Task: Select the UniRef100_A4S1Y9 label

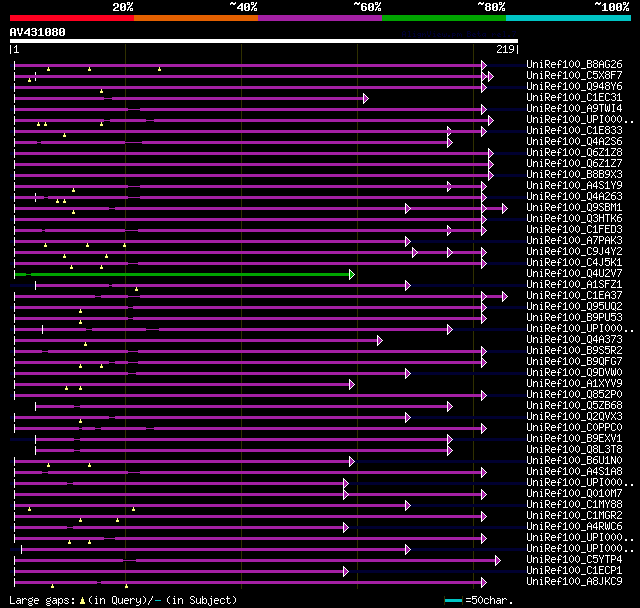Action: coord(574,186)
